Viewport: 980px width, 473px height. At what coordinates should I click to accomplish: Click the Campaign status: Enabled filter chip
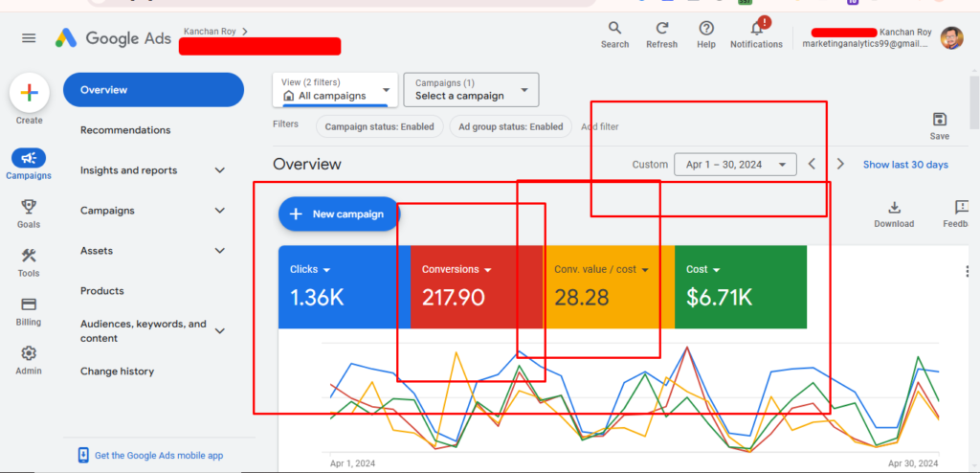[x=379, y=126]
